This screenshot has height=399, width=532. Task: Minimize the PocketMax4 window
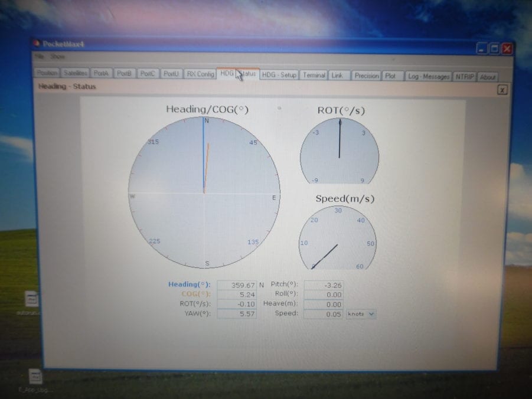pos(482,49)
